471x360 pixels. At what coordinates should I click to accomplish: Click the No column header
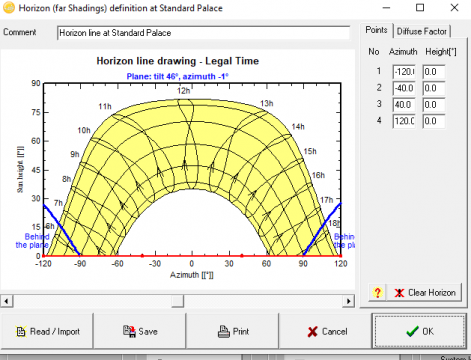coord(374,52)
